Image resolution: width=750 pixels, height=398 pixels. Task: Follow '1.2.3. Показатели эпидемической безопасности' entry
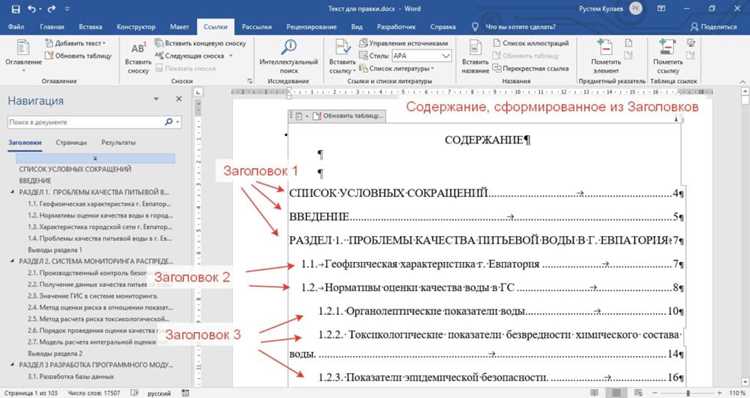501,377
